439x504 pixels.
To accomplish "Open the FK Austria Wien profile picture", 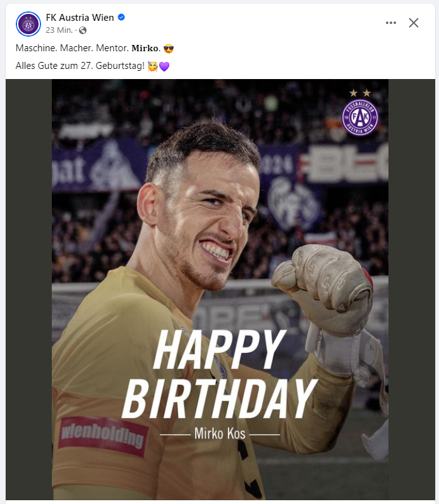I will [28, 24].
